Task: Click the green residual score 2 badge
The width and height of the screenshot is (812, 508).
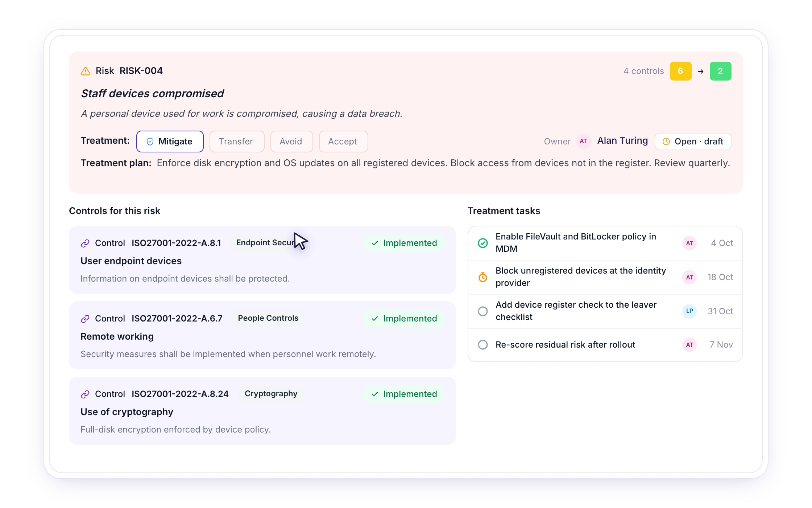Action: (721, 71)
